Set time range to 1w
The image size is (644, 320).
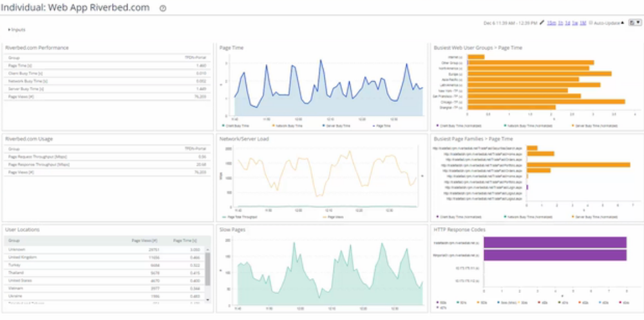tap(574, 23)
